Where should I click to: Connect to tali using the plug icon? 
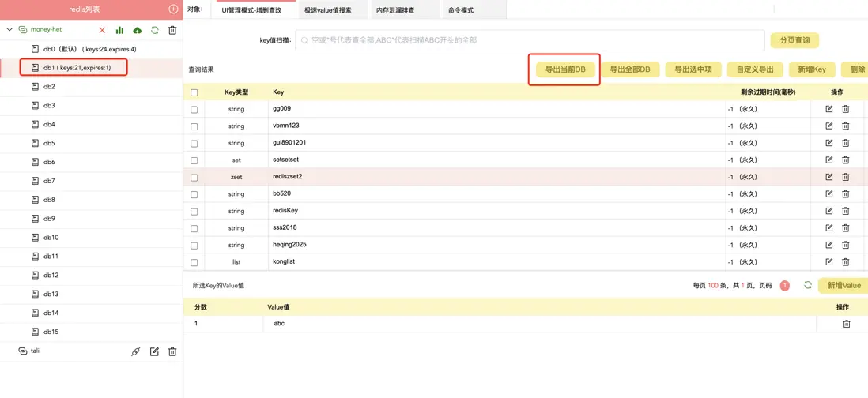(x=136, y=351)
